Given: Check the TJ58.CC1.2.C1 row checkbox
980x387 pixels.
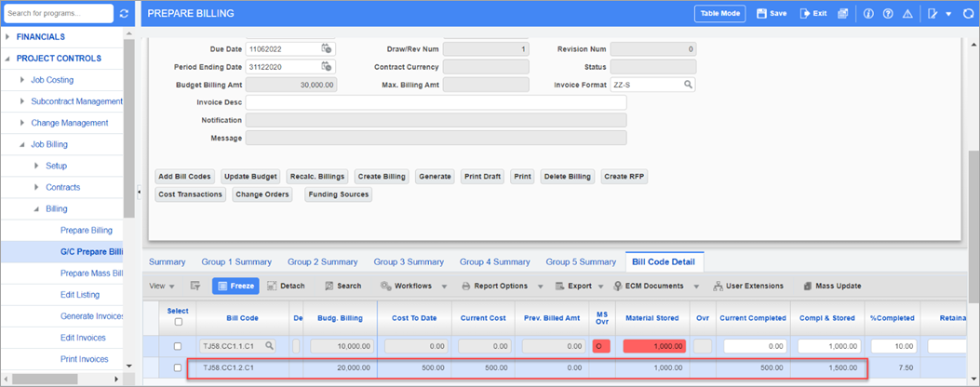Looking at the screenshot, I should tap(178, 367).
